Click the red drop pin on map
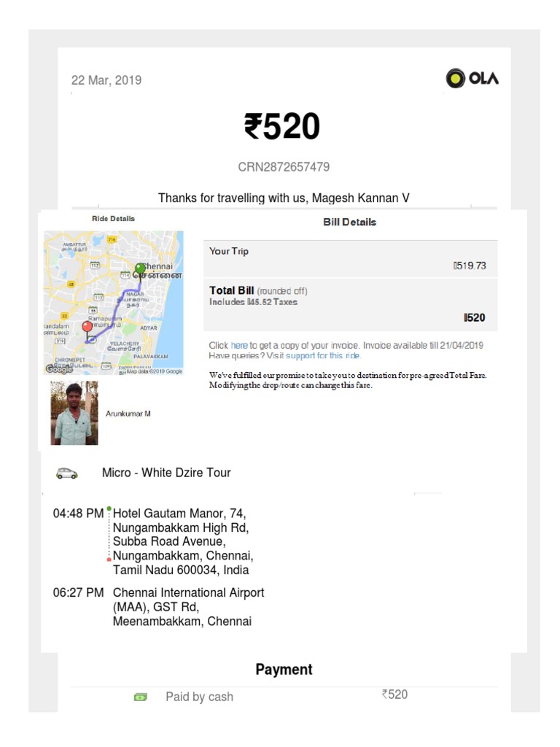 (x=87, y=326)
